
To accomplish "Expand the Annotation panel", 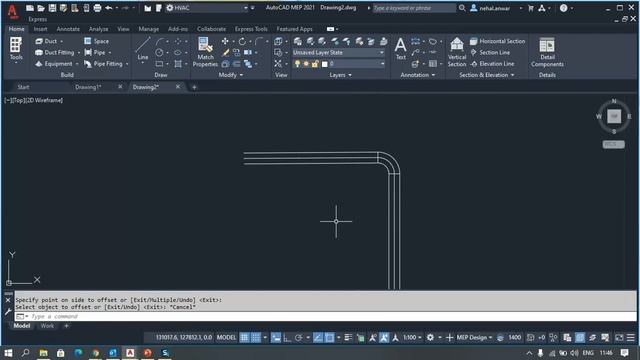I will point(418,75).
